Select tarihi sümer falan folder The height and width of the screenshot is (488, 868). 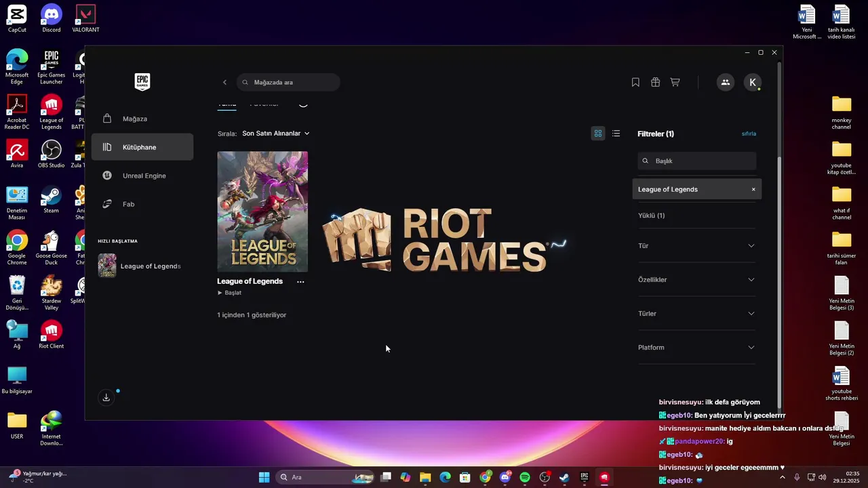[842, 248]
